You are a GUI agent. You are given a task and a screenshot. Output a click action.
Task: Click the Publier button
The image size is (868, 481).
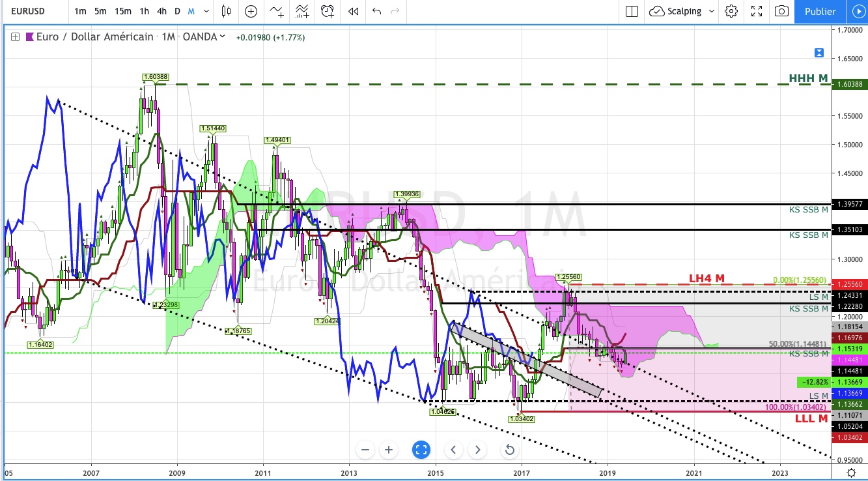point(820,11)
